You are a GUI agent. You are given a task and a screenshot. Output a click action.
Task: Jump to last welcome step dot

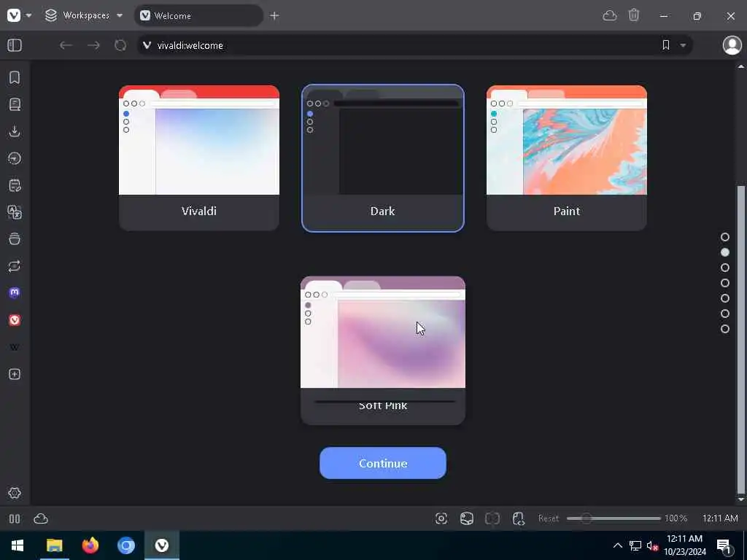pyautogui.click(x=725, y=329)
